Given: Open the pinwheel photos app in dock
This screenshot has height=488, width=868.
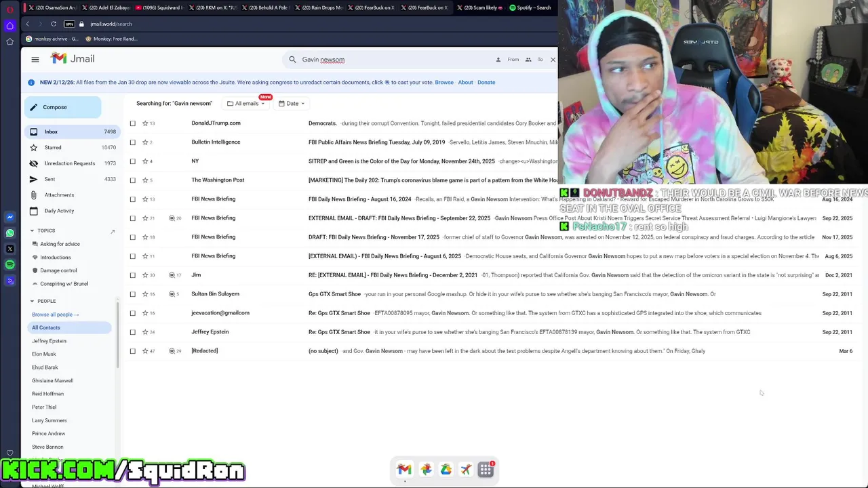Looking at the screenshot, I should [426, 469].
